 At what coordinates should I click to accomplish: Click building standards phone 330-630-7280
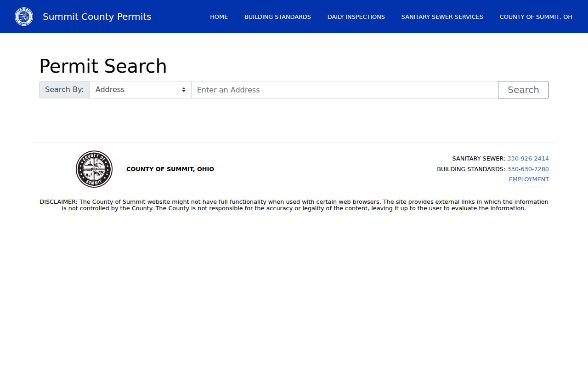pos(528,169)
